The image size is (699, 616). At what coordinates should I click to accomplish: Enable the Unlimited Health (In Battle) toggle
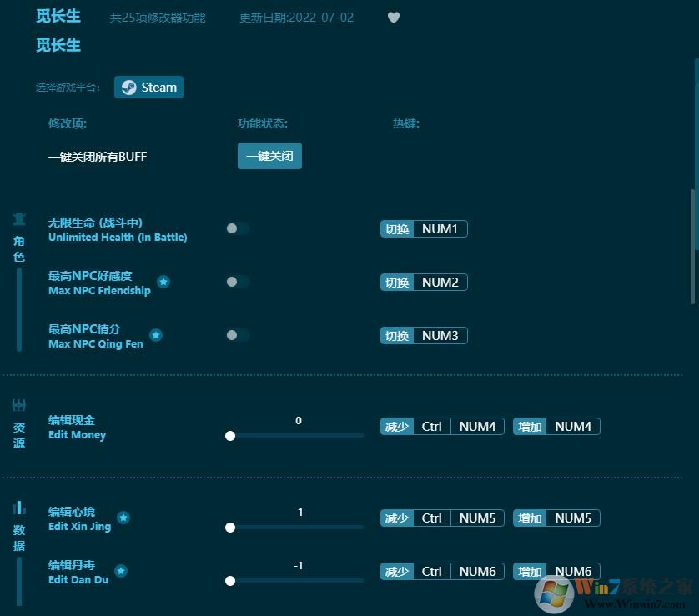[x=237, y=228]
